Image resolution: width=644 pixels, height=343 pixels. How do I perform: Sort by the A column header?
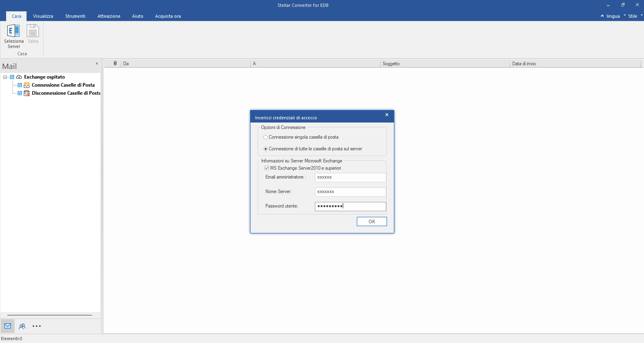(315, 64)
